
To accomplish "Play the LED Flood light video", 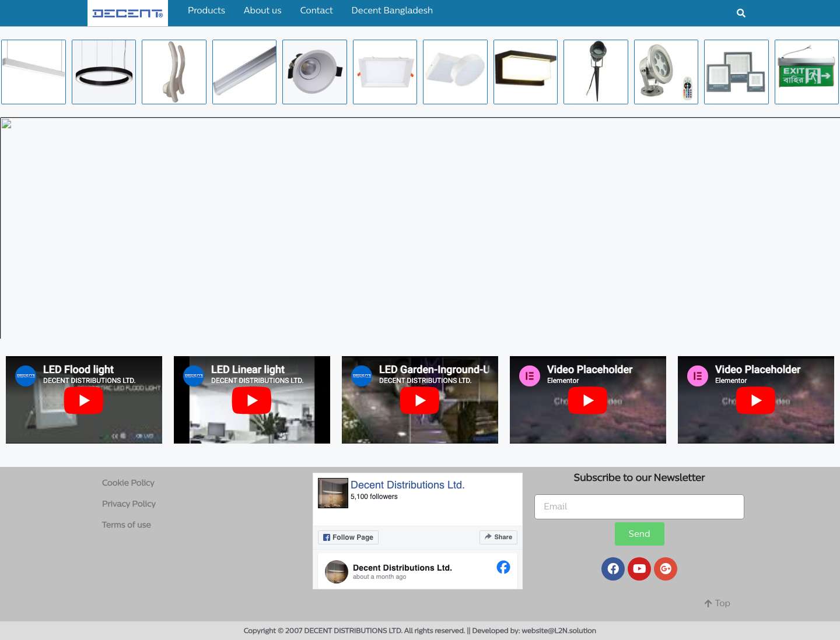I will 83,400.
